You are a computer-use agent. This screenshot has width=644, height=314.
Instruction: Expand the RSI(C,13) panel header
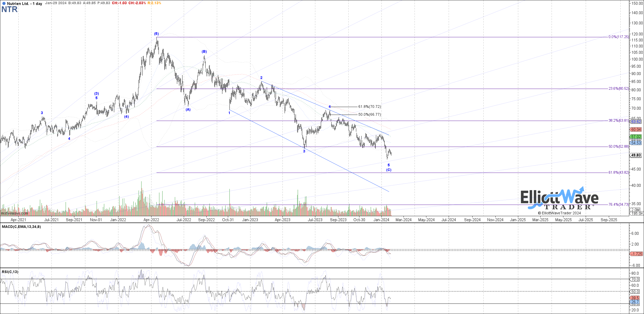tap(10, 272)
